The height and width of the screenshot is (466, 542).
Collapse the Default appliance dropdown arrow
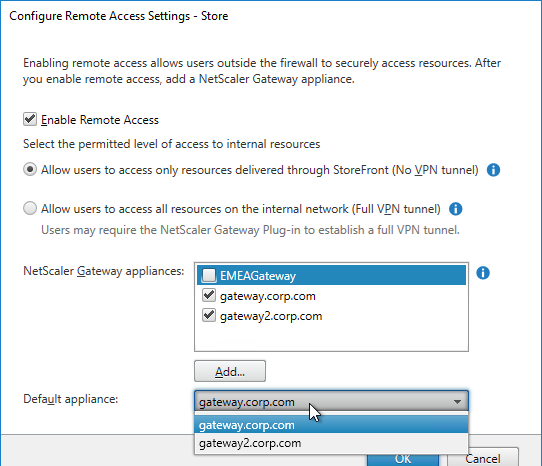[x=457, y=402]
